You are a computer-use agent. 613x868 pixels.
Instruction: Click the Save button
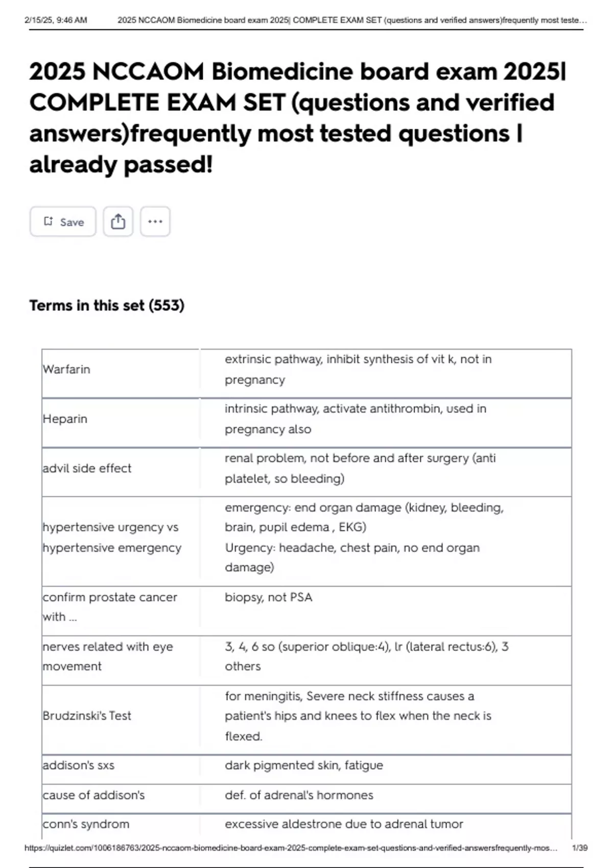click(62, 221)
